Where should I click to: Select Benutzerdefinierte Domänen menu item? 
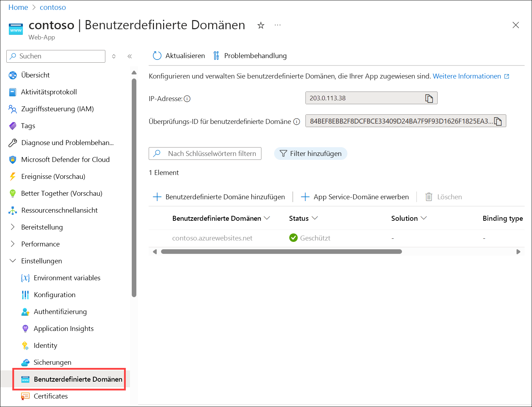(69, 379)
